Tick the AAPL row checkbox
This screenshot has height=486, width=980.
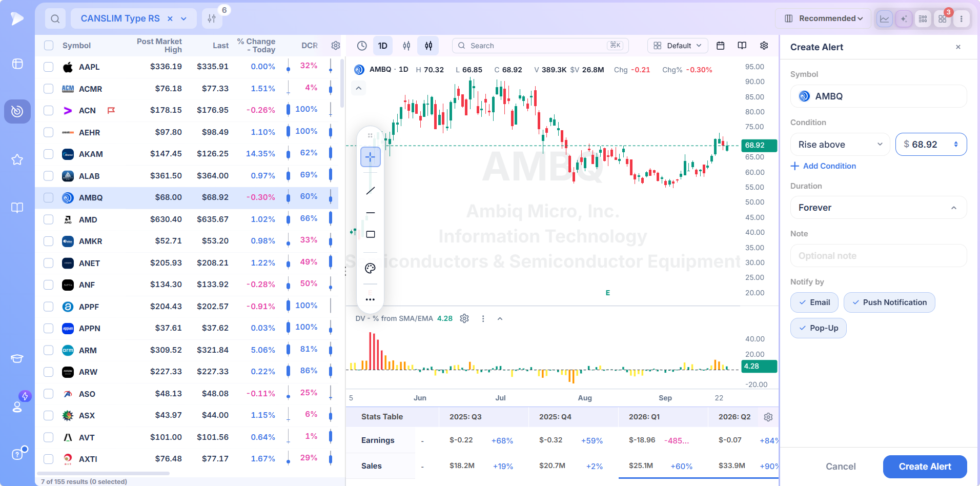point(49,67)
